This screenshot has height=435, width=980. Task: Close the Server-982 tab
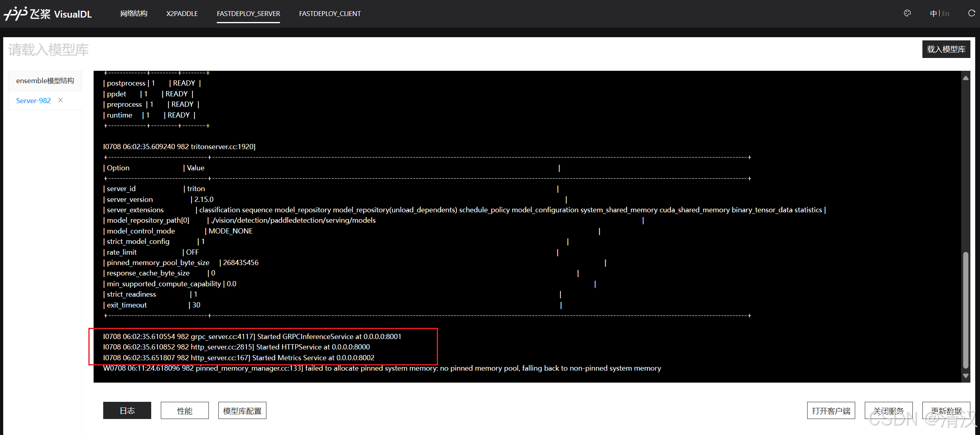click(60, 100)
